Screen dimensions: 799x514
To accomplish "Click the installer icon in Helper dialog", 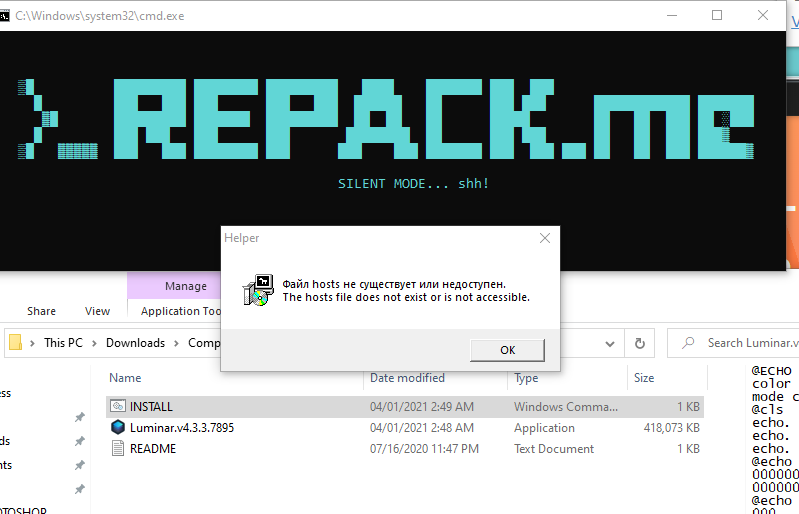I will click(258, 290).
